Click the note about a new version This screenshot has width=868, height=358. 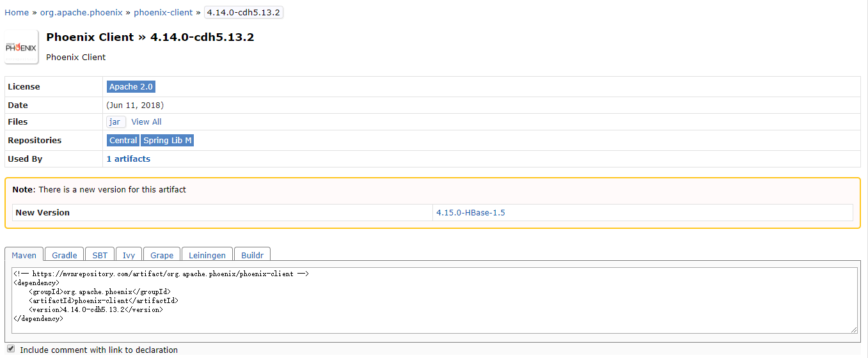tap(99, 190)
